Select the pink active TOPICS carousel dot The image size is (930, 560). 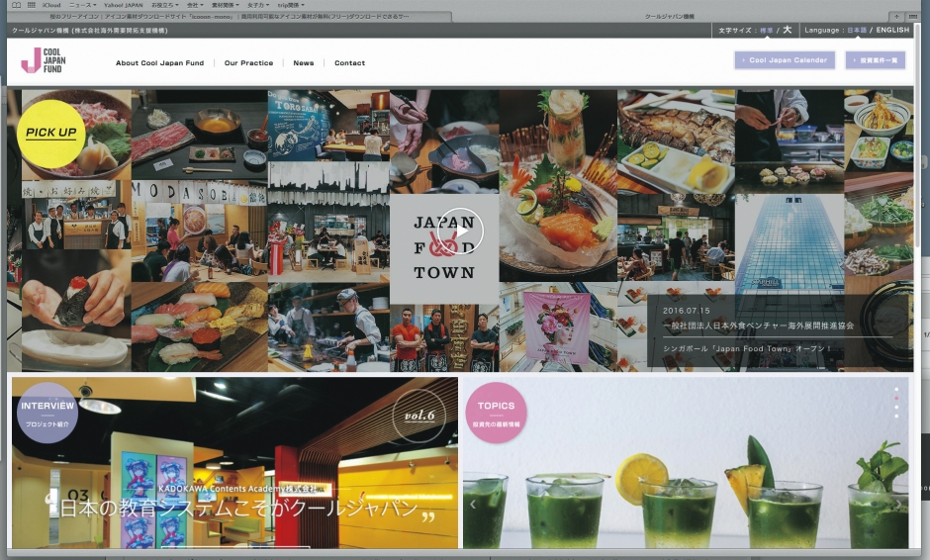[x=896, y=398]
